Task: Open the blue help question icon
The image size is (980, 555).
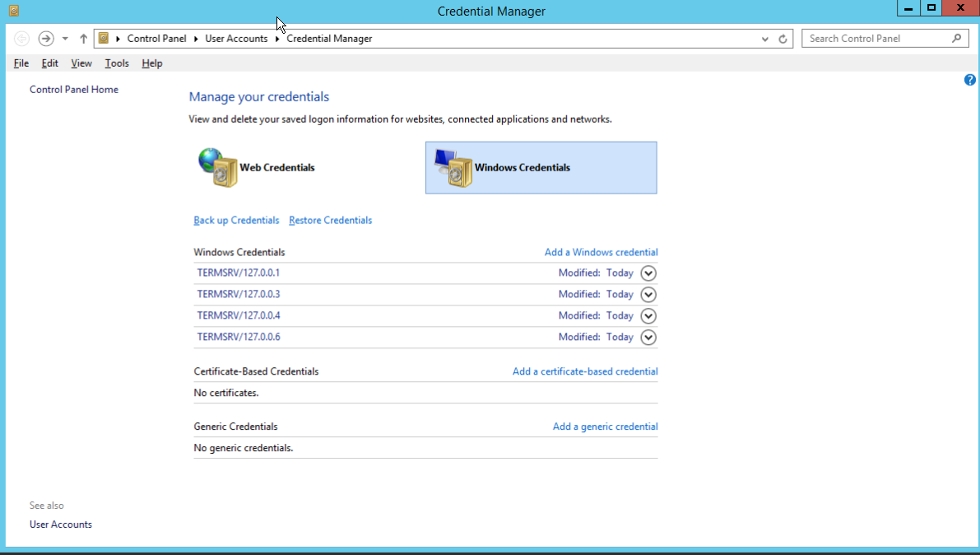Action: [969, 80]
